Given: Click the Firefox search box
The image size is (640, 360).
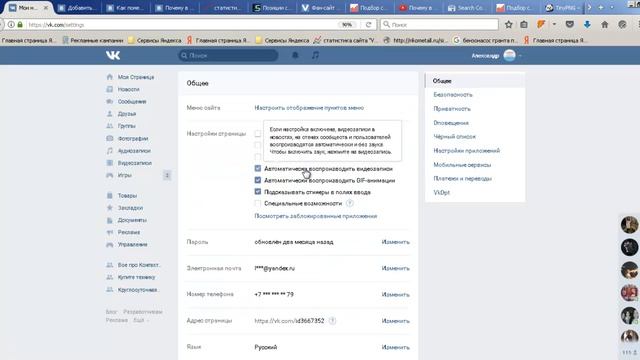Looking at the screenshot, I should coord(439,24).
